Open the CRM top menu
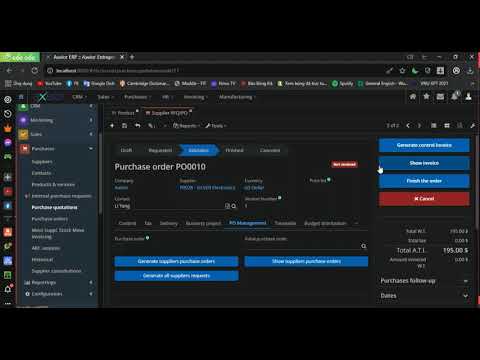The image size is (480, 360). pyautogui.click(x=79, y=97)
